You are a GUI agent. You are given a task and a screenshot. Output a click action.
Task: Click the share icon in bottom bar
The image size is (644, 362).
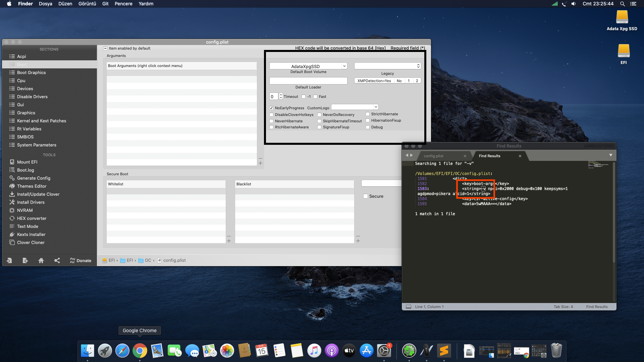click(x=57, y=260)
